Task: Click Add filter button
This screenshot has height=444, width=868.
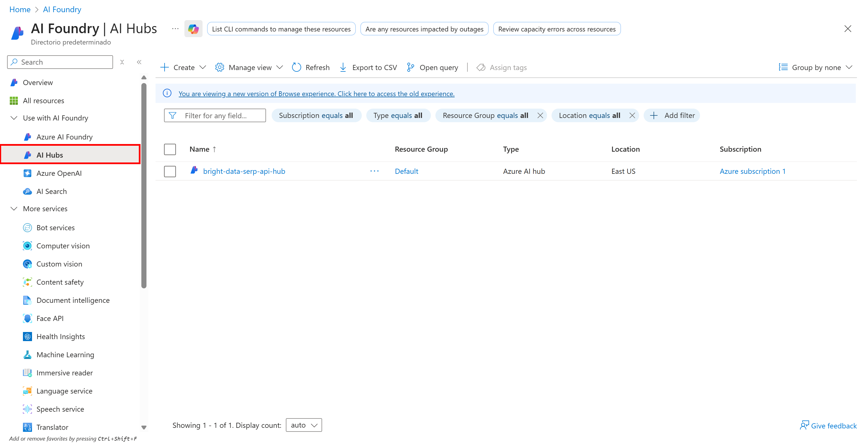Action: coord(672,116)
